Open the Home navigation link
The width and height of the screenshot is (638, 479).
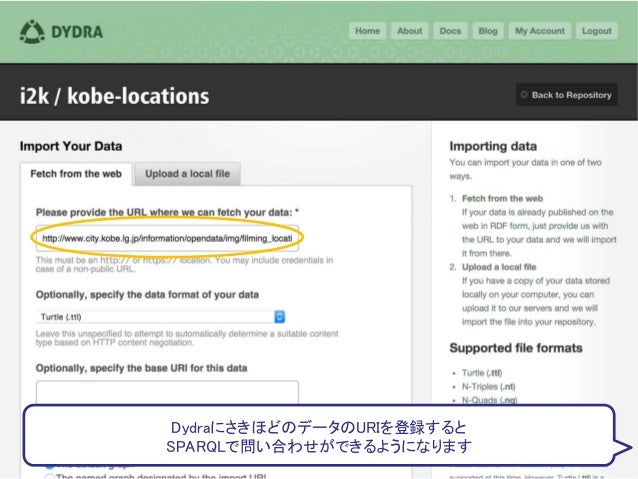(367, 31)
